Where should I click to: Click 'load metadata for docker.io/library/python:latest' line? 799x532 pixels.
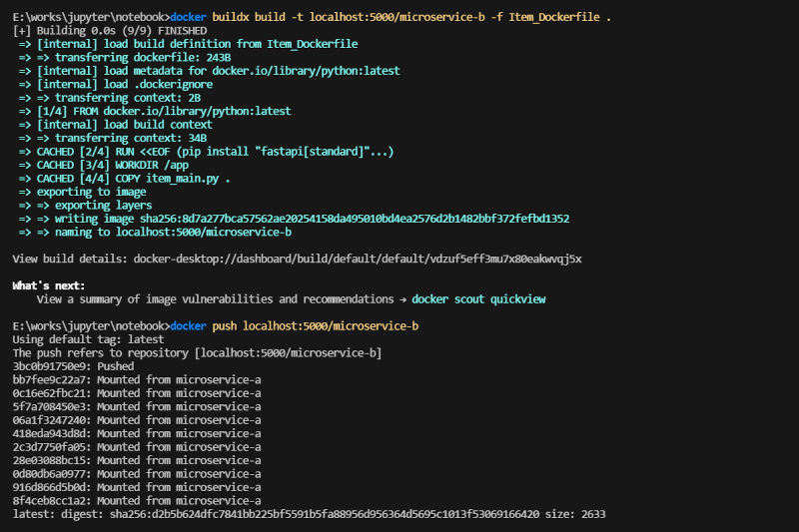(210, 71)
